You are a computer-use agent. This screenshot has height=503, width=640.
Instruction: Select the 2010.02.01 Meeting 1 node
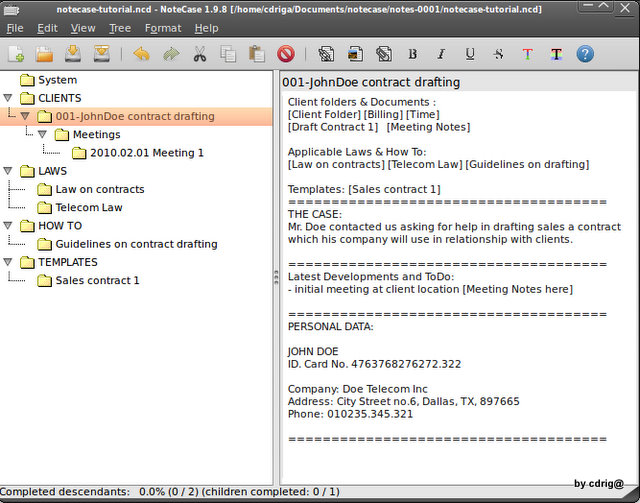(147, 153)
